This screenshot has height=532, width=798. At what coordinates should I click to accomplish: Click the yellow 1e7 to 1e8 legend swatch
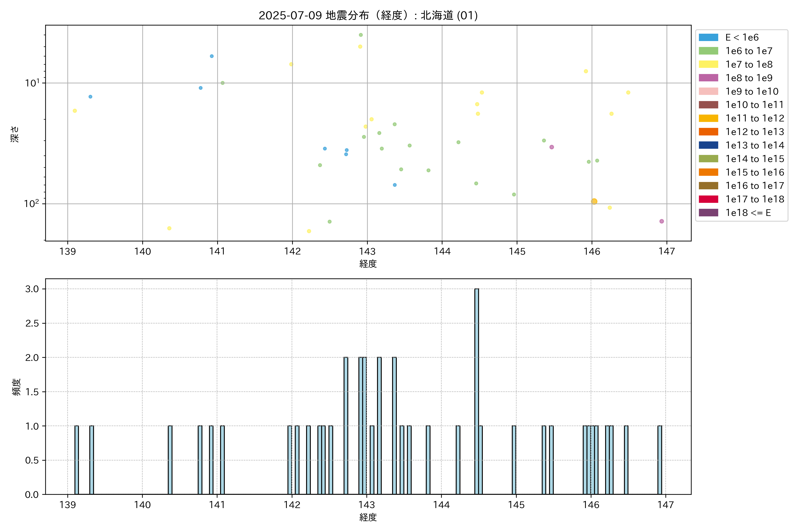click(708, 65)
